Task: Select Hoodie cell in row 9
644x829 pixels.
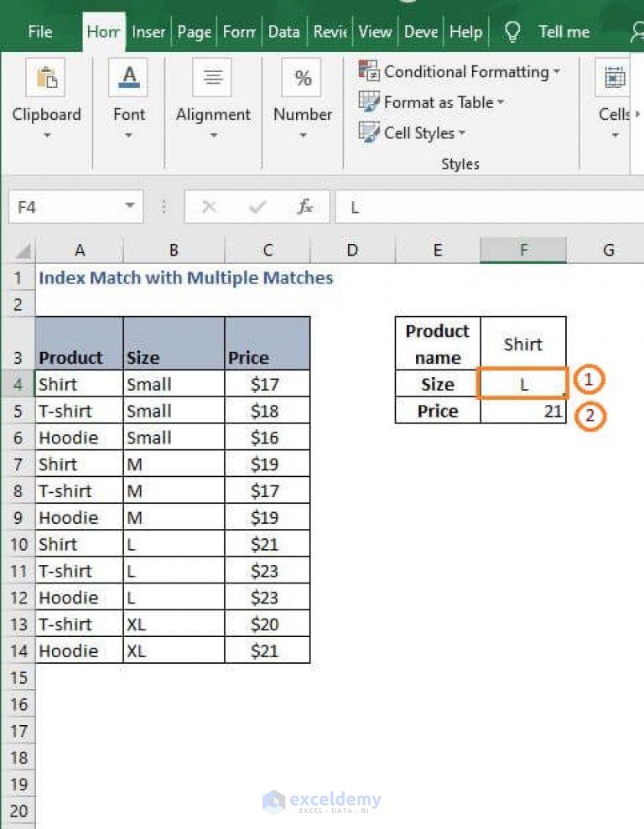Action: tap(80, 517)
